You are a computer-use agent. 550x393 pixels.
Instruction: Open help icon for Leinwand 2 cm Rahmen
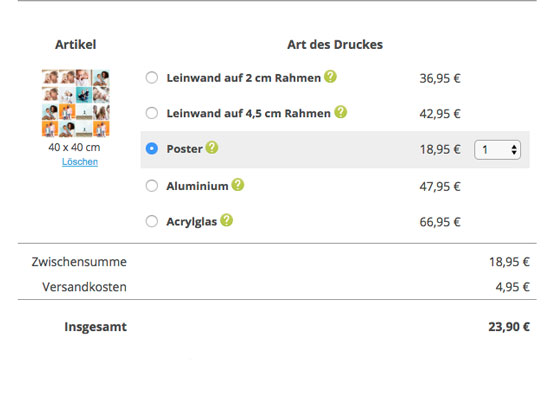[330, 76]
